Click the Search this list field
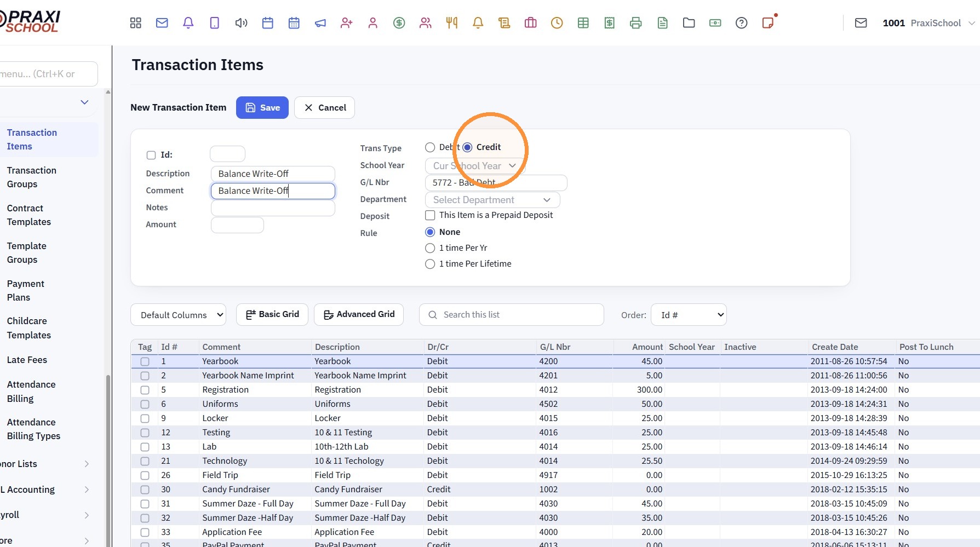Screen dimensions: 980x547 (x=512, y=315)
